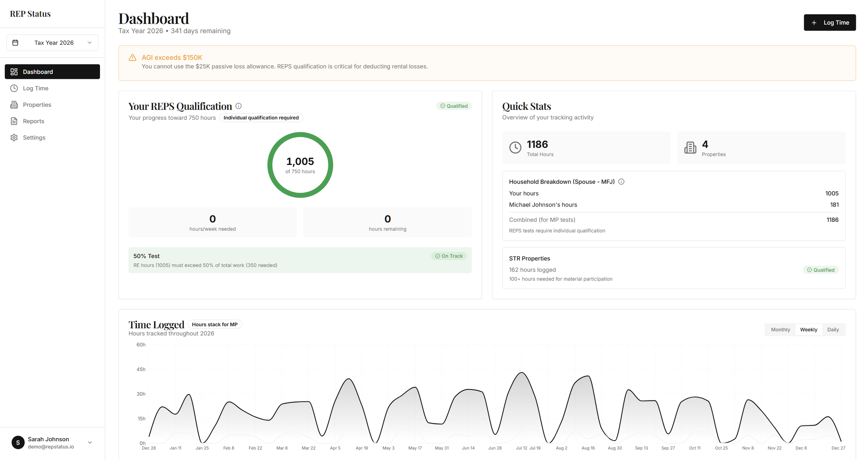
Task: Open the Reports page from sidebar
Action: (x=33, y=121)
